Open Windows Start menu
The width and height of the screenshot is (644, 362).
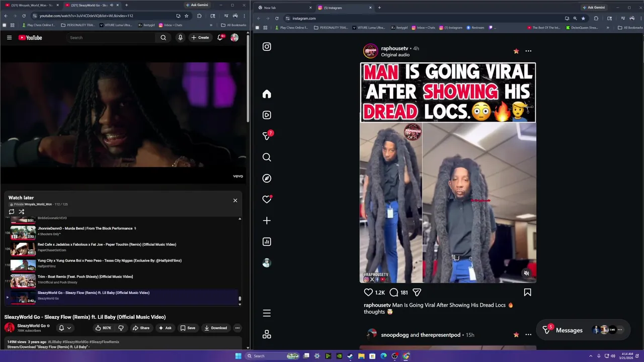pyautogui.click(x=238, y=356)
